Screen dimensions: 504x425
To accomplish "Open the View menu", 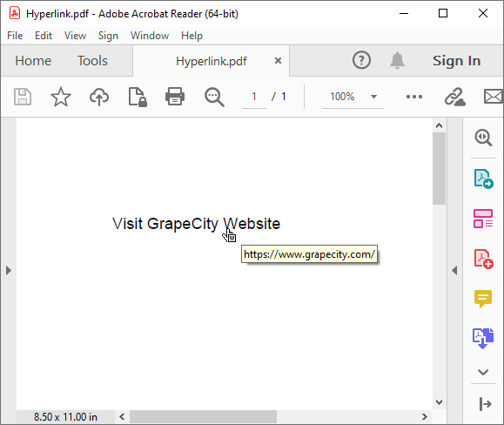I will [x=75, y=36].
